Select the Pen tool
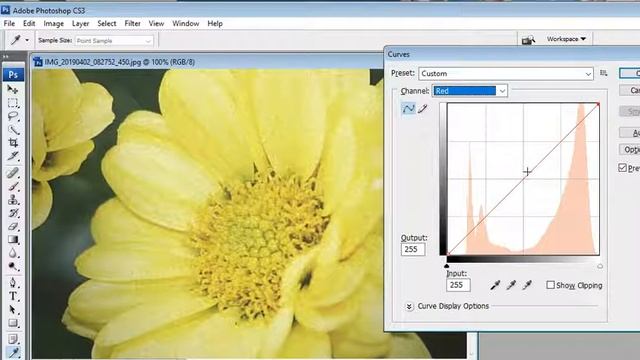The height and width of the screenshot is (360, 640). click(13, 282)
